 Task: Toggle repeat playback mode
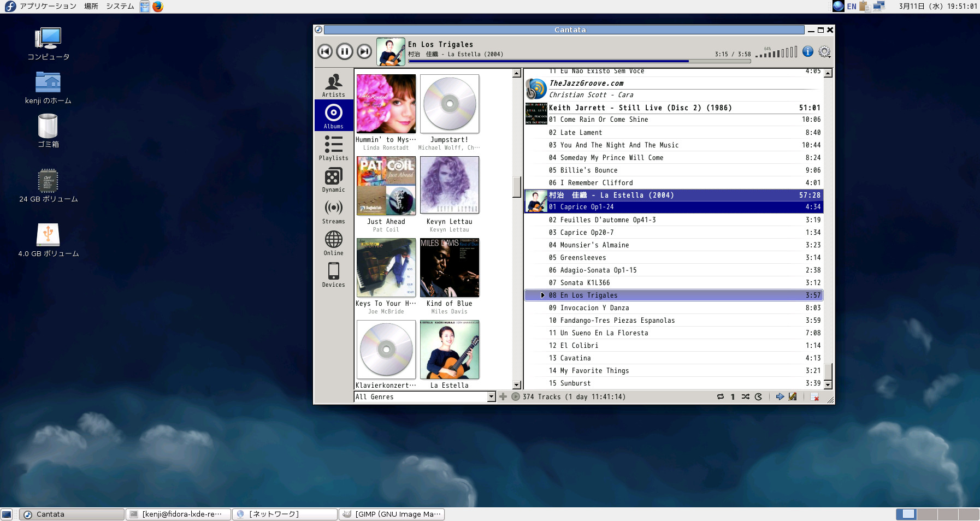(x=720, y=397)
